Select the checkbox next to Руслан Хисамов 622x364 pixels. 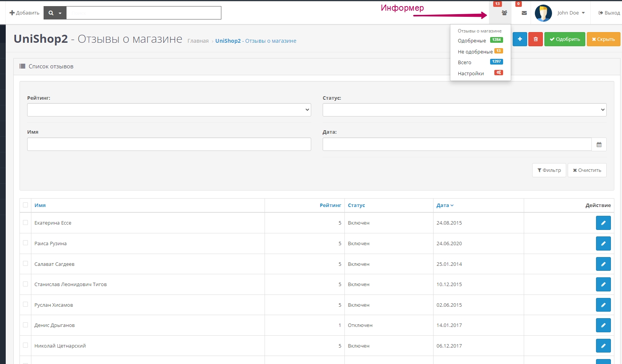(x=26, y=304)
